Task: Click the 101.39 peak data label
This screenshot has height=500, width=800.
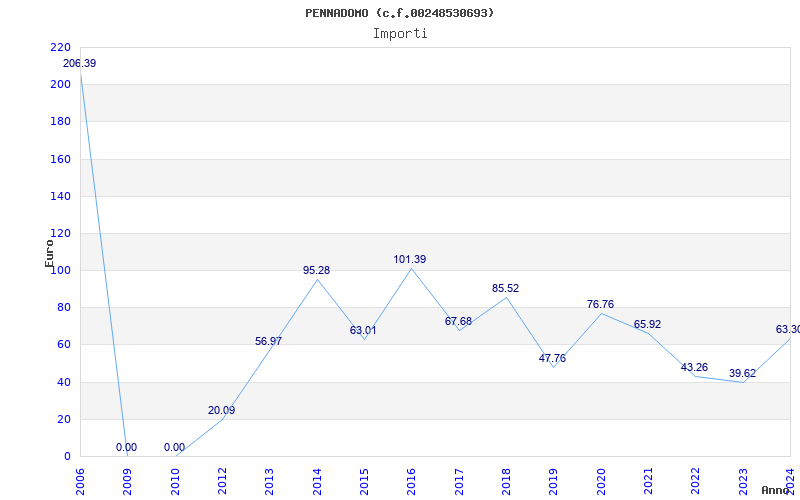Action: coord(410,259)
